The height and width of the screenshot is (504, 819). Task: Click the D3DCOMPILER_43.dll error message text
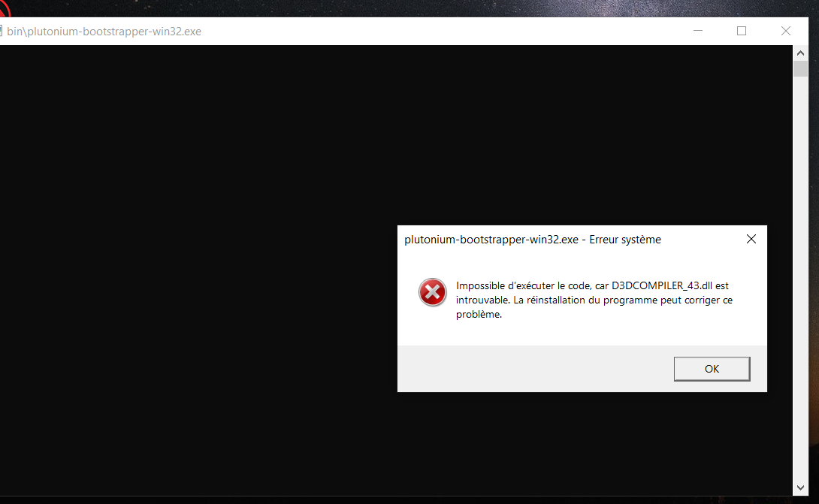(594, 300)
